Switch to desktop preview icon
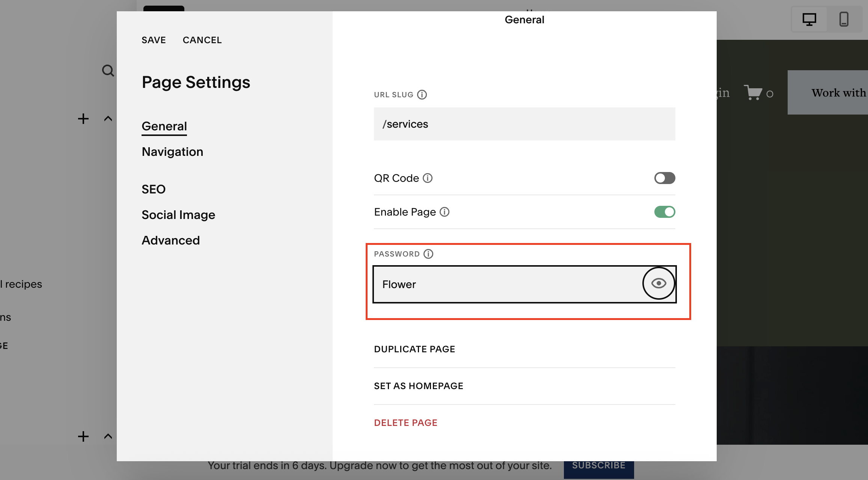 pos(809,19)
